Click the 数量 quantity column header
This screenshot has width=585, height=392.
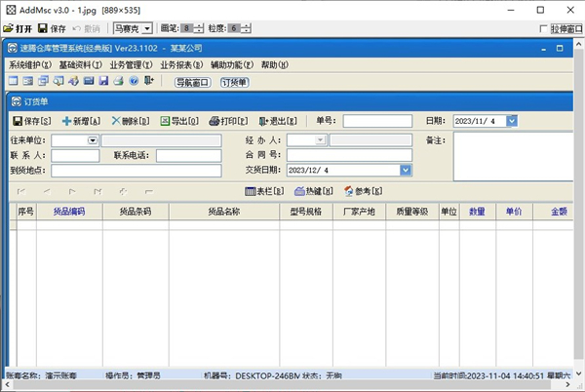(477, 212)
